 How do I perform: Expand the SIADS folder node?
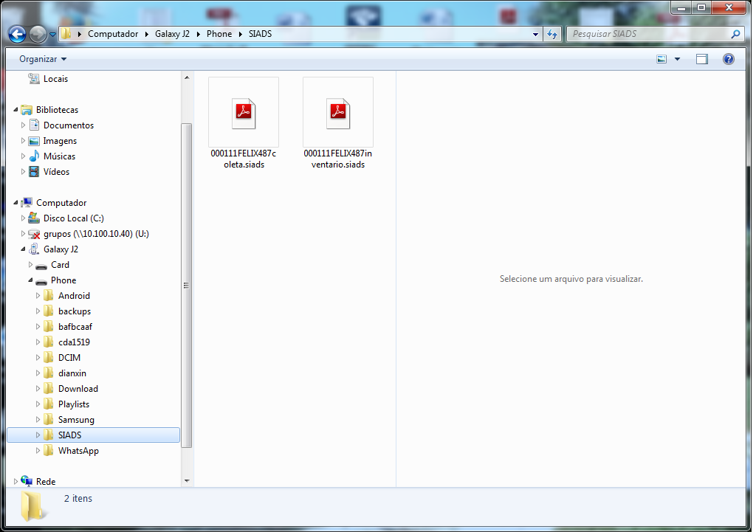point(38,435)
